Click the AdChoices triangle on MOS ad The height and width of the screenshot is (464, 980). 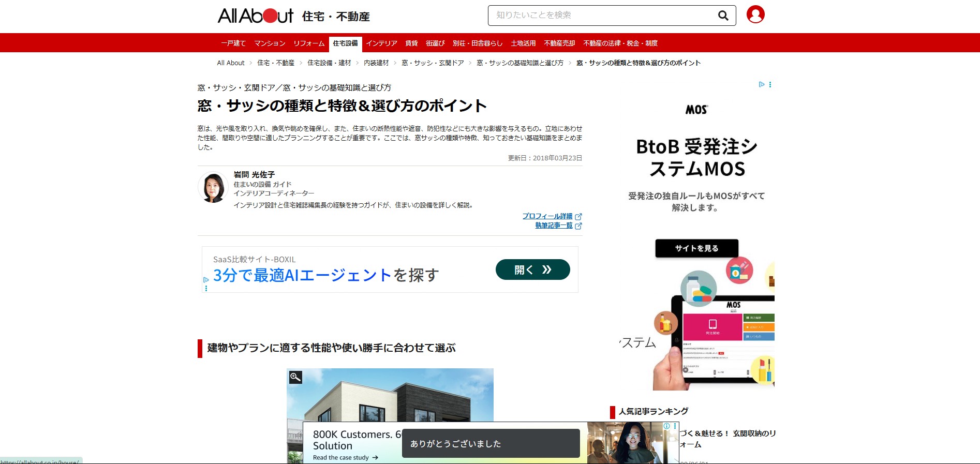(x=762, y=84)
